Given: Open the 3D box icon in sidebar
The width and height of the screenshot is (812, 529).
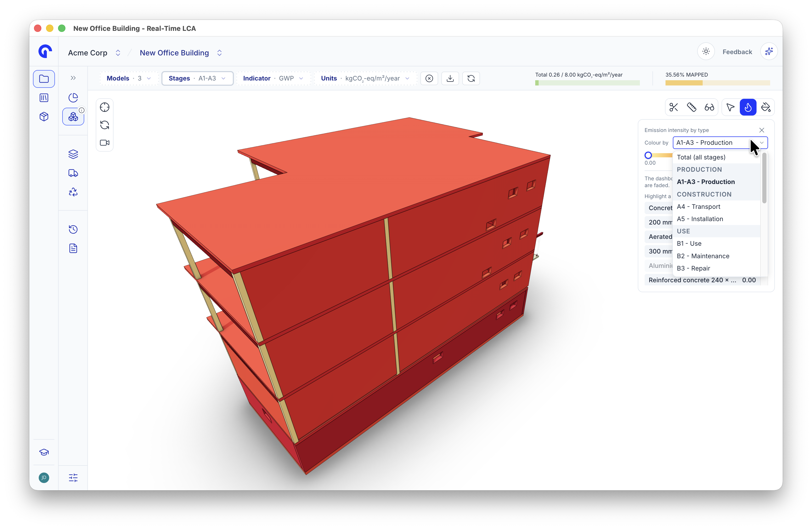Looking at the screenshot, I should click(44, 117).
